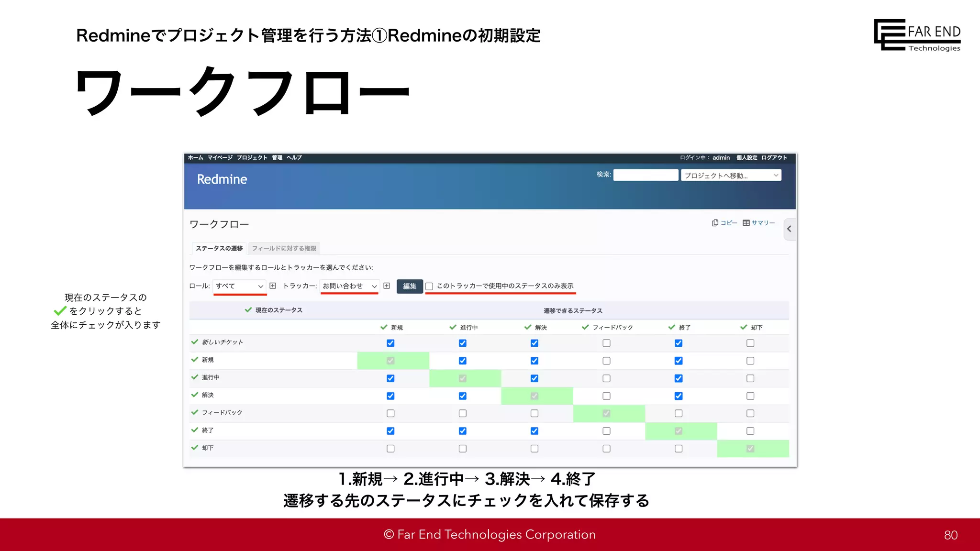Click the green check for the 新規 row
Viewport: 980px width, 551px height.
pos(195,359)
